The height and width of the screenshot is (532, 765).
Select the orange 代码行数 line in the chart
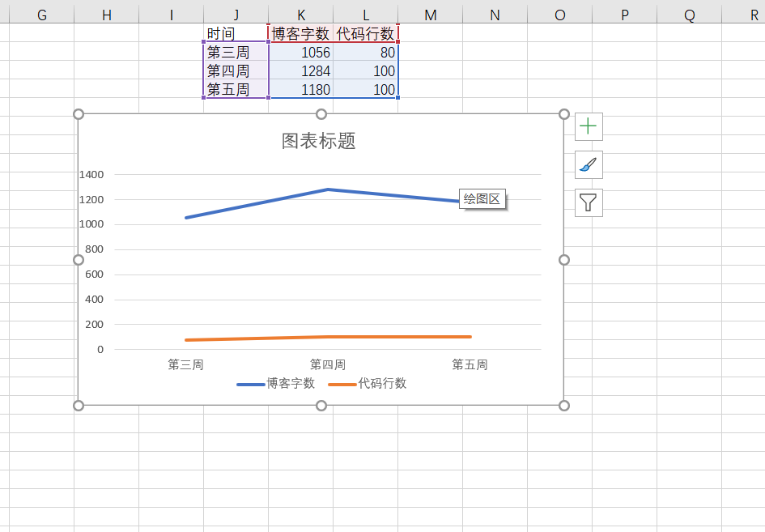click(x=328, y=337)
